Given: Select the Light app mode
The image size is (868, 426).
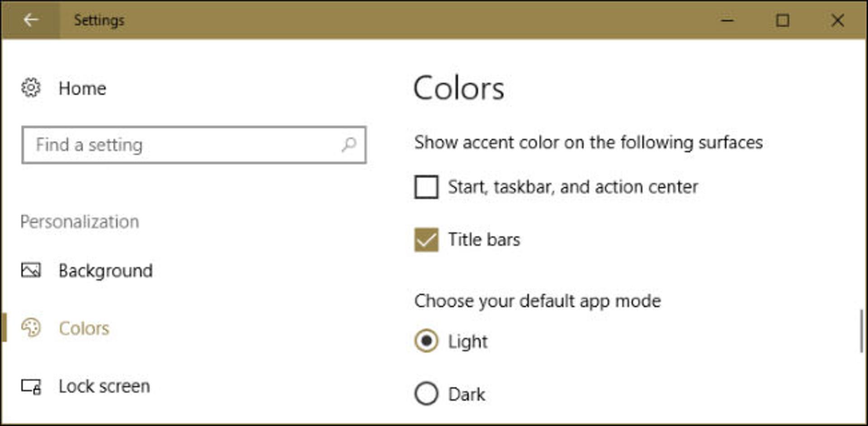Looking at the screenshot, I should (426, 341).
